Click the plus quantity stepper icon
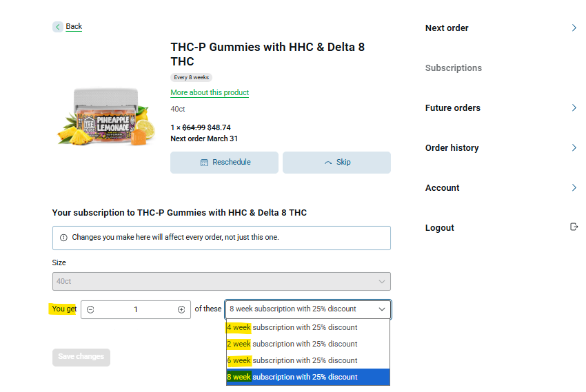Screen dimensions: 586x392 (x=181, y=309)
